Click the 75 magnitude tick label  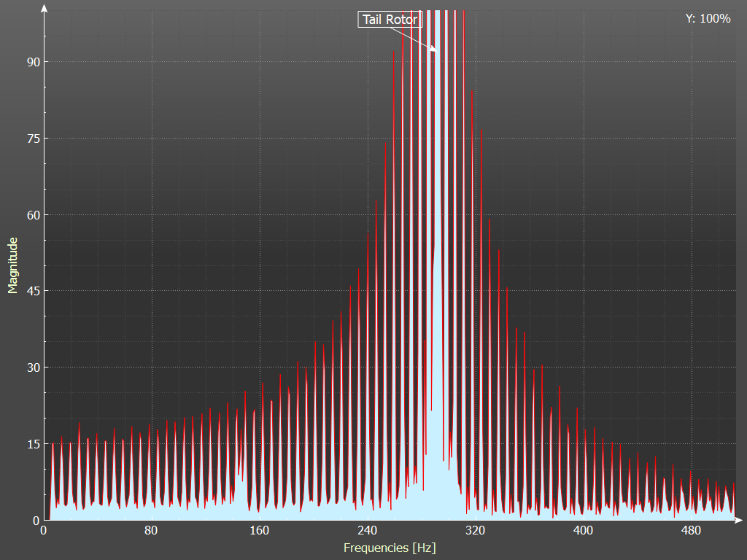pos(32,139)
